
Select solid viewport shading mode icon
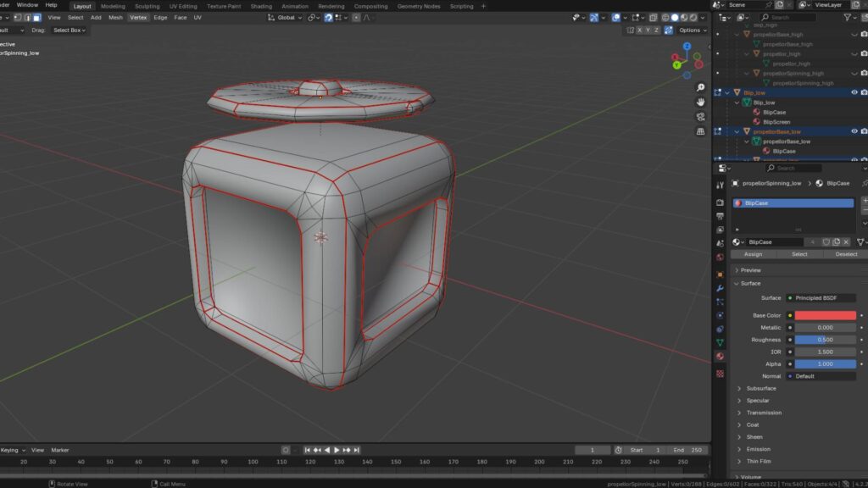click(x=675, y=17)
